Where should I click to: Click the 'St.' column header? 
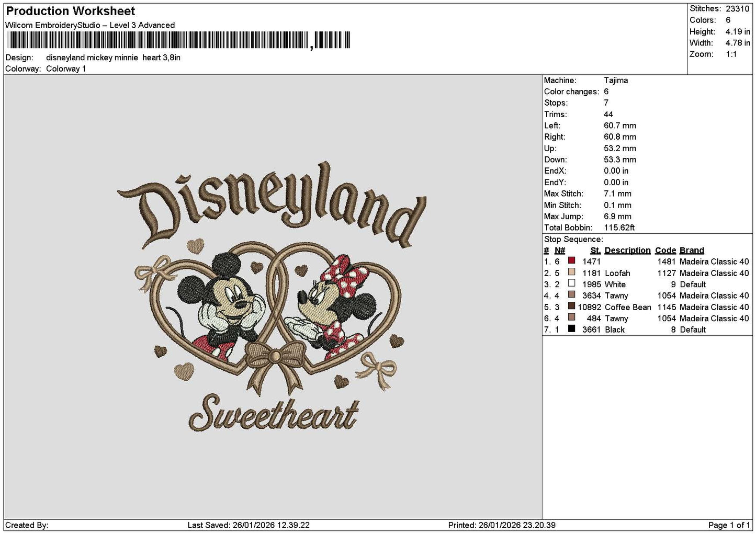[595, 251]
